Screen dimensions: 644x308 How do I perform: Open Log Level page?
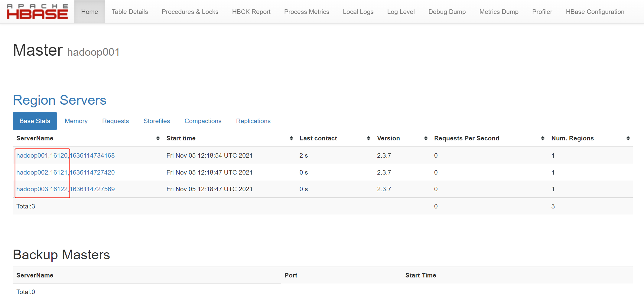click(401, 12)
